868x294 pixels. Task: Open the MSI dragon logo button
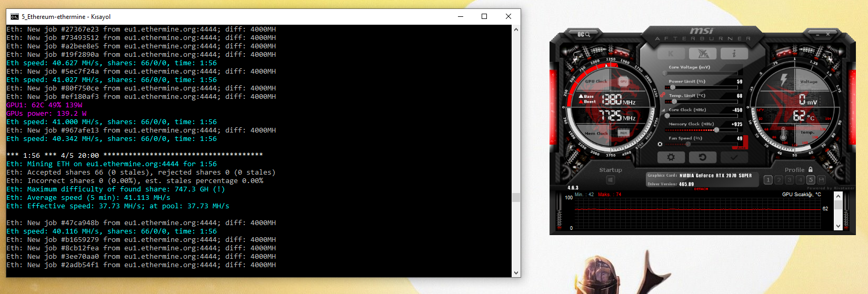click(x=703, y=53)
